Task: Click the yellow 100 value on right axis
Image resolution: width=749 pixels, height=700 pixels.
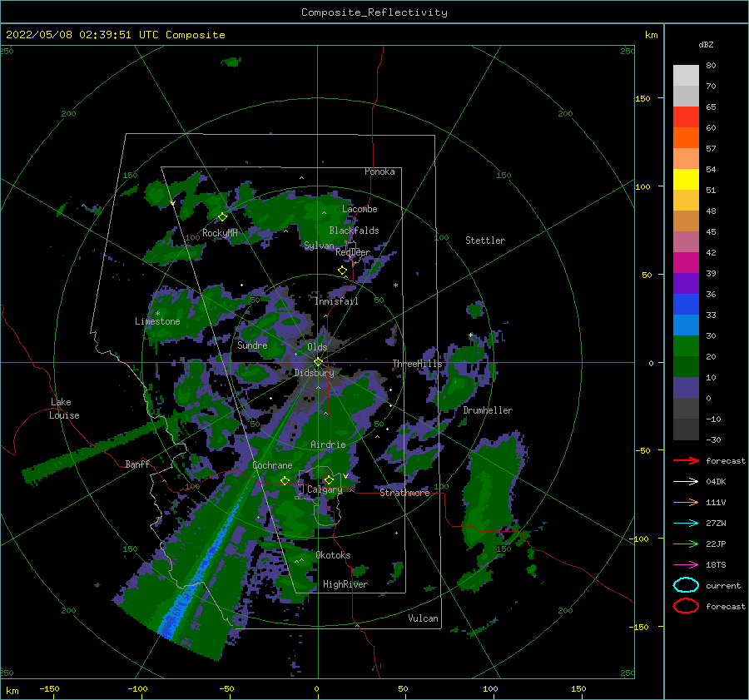Action: coord(642,186)
